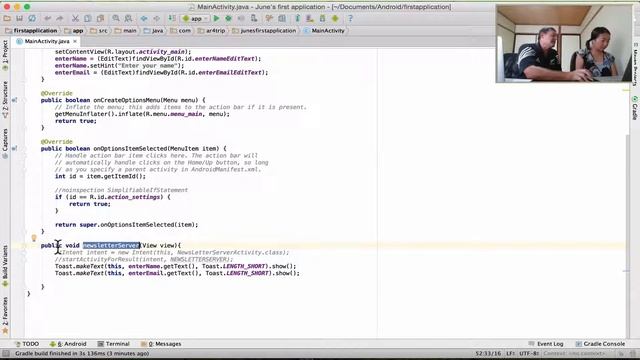Image resolution: width=640 pixels, height=360 pixels.
Task: Click the Paste icon in toolbar
Action: pos(100,18)
